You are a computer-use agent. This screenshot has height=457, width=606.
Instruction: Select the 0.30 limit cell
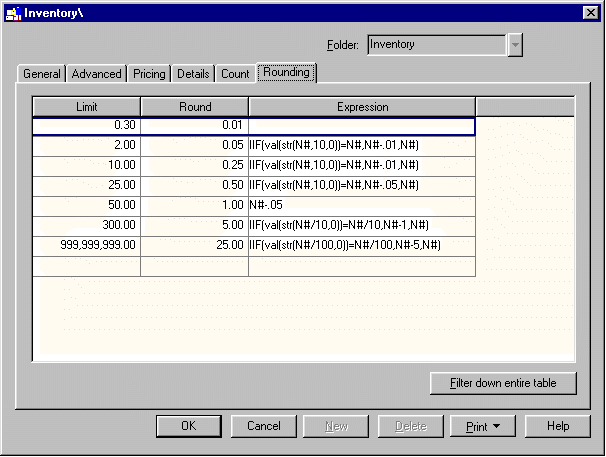(x=87, y=126)
